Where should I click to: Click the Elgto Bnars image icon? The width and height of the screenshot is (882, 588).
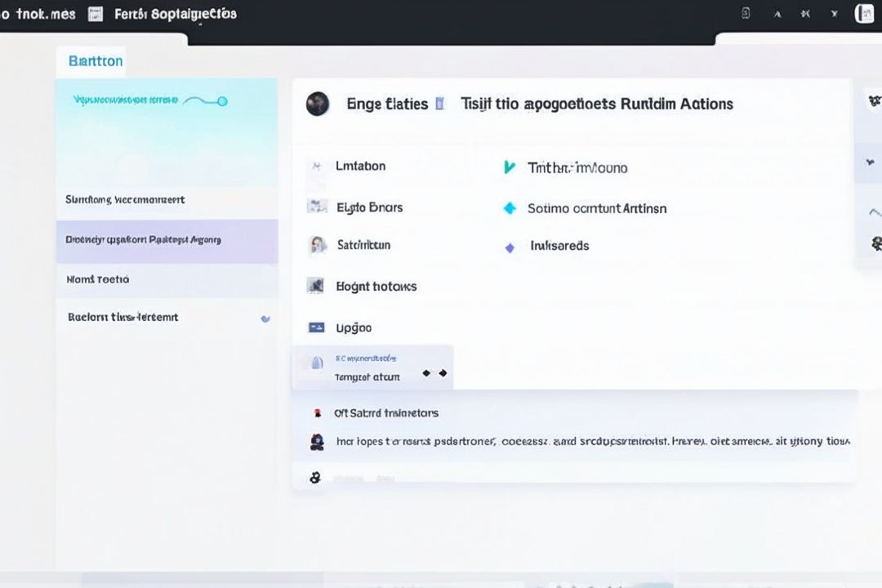pyautogui.click(x=317, y=207)
